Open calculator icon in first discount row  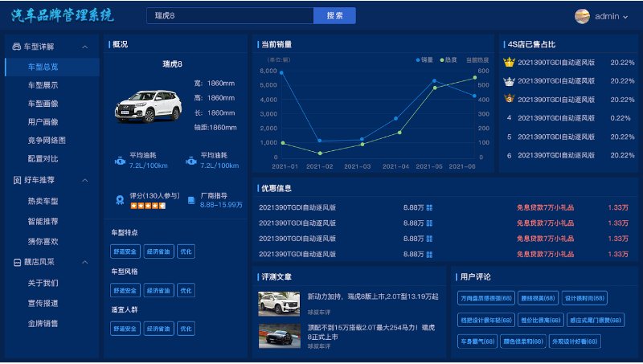[429, 208]
